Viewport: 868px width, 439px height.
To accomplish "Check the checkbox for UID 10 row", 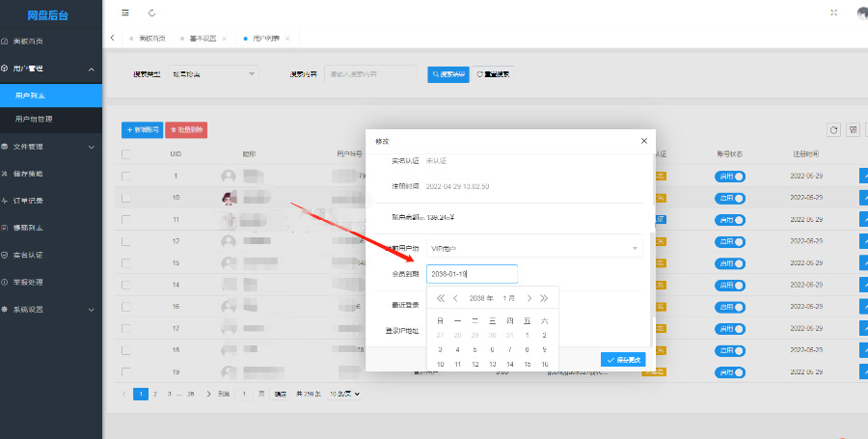I will [x=126, y=198].
